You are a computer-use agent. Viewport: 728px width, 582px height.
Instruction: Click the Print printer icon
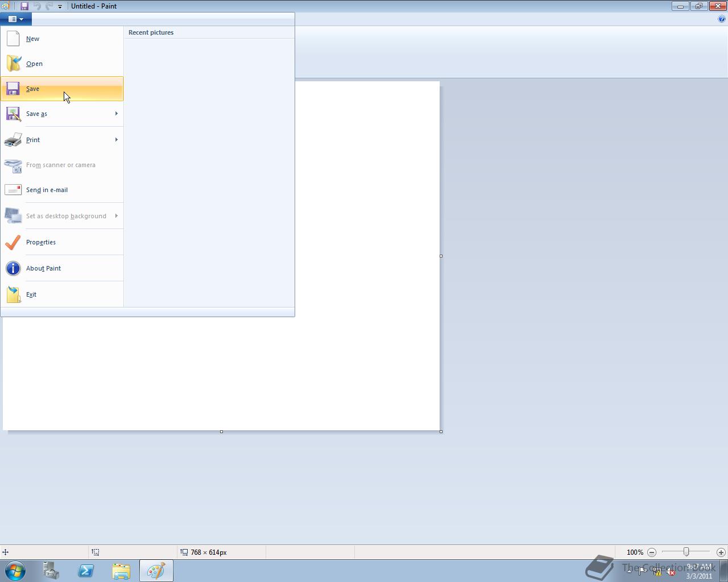click(x=13, y=140)
